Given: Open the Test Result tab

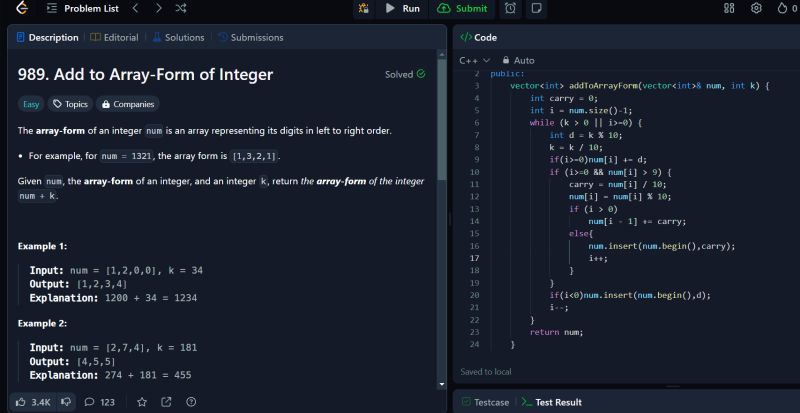Looking at the screenshot, I should tap(552, 402).
